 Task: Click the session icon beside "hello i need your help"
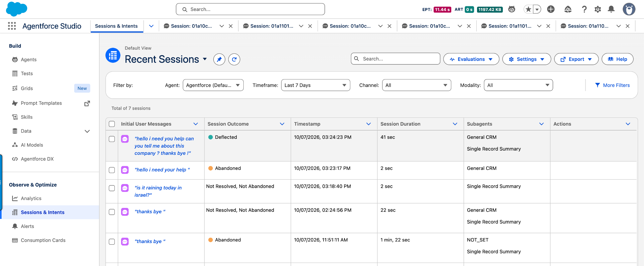[x=125, y=170]
